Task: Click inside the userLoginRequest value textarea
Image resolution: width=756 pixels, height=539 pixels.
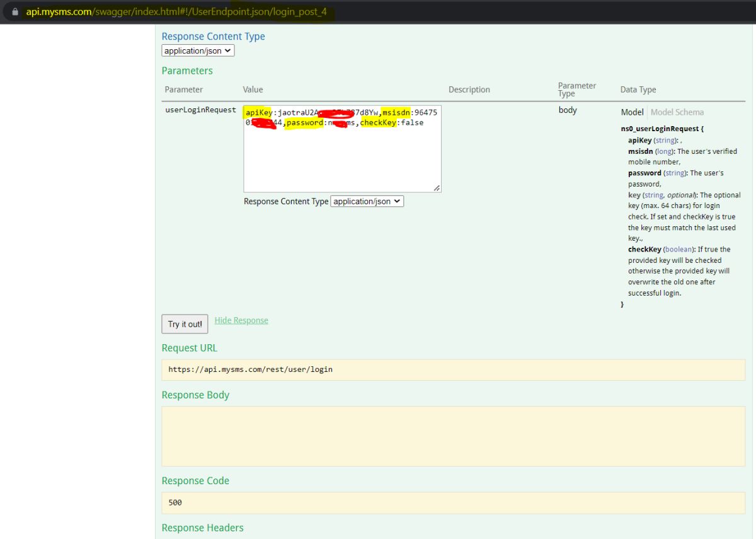Action: 342,149
